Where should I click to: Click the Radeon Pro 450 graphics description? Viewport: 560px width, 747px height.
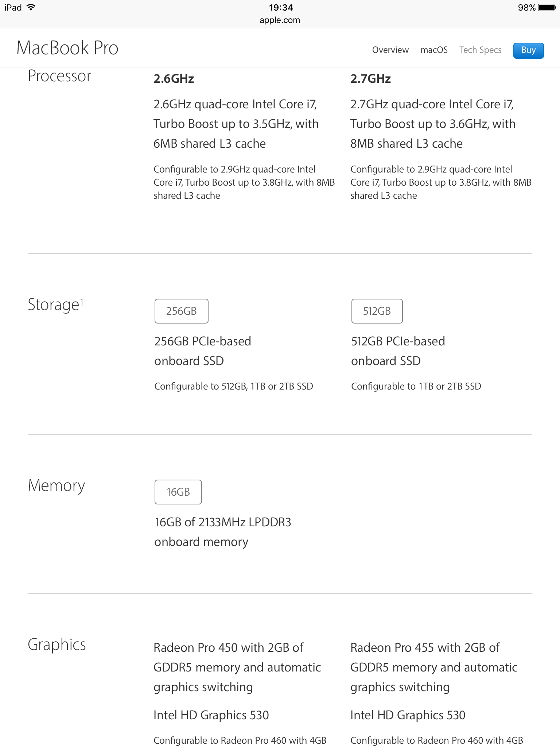(237, 667)
